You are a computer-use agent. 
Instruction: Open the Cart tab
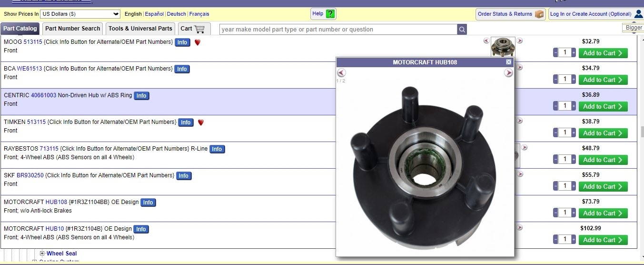[194, 29]
